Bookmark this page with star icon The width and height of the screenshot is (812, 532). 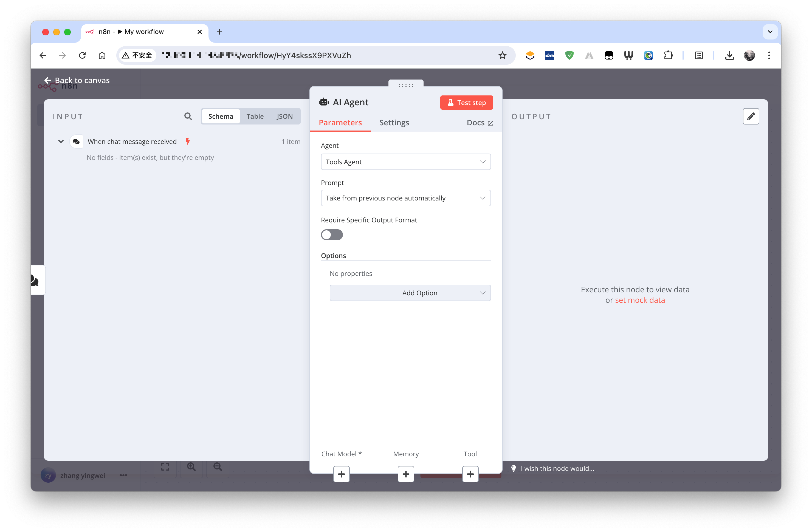tap(502, 55)
